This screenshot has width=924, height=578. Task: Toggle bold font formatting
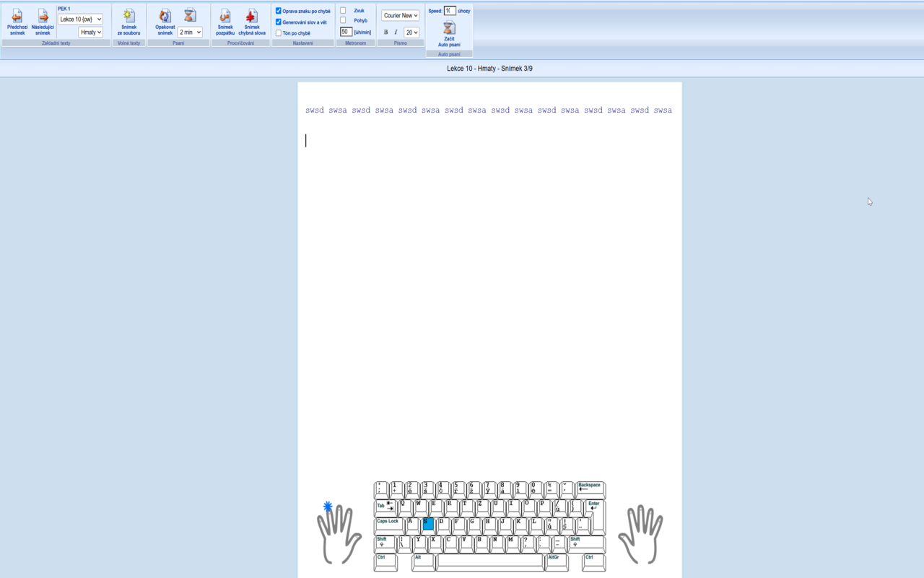click(385, 33)
